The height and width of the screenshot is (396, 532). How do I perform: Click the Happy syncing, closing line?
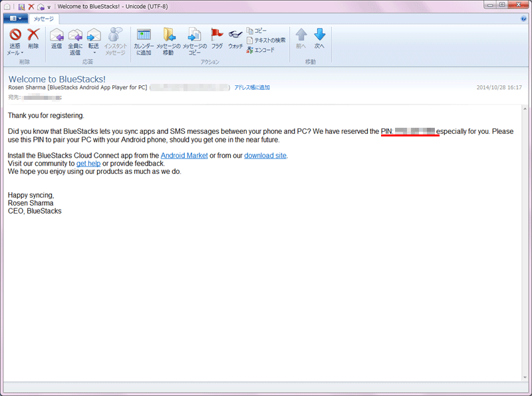pos(31,195)
